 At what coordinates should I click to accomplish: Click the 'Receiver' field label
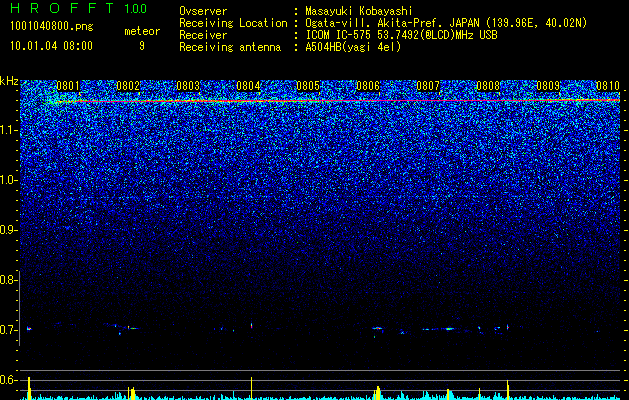click(203, 35)
